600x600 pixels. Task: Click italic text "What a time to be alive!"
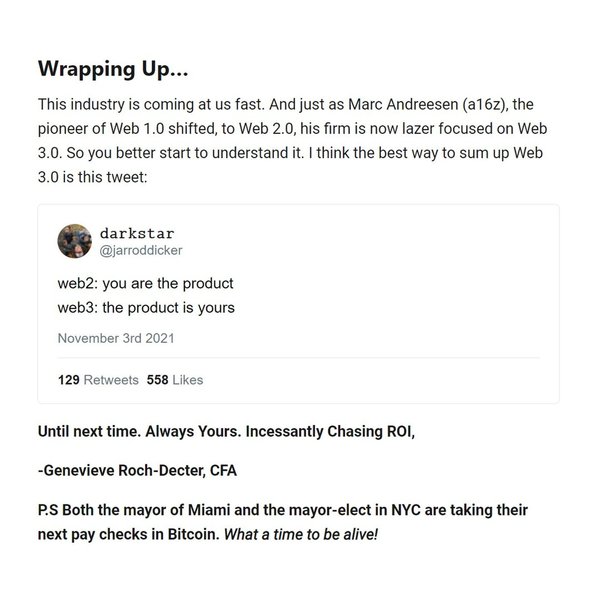tap(300, 534)
